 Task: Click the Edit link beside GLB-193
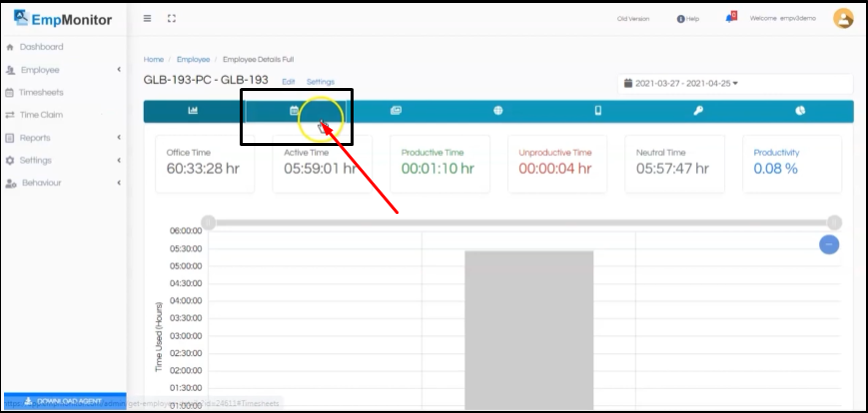[289, 81]
